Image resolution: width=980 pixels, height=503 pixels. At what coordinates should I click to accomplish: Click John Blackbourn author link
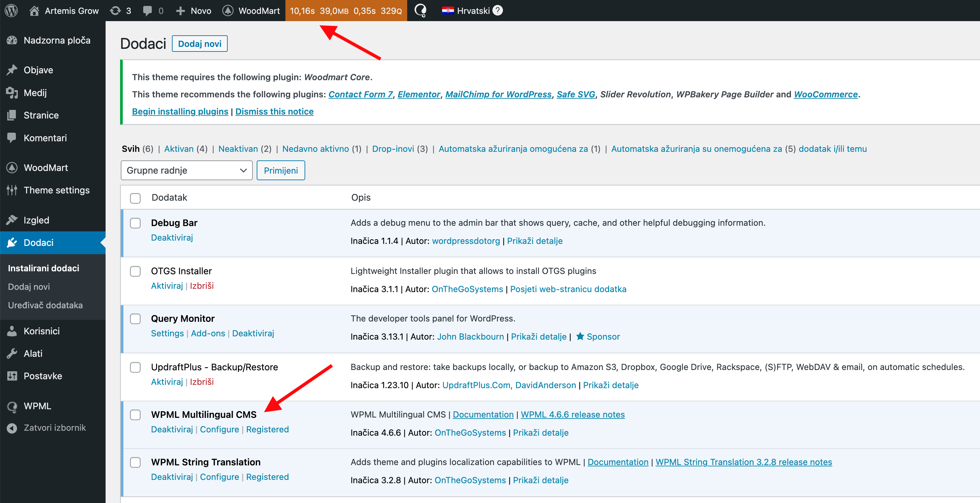[470, 336]
